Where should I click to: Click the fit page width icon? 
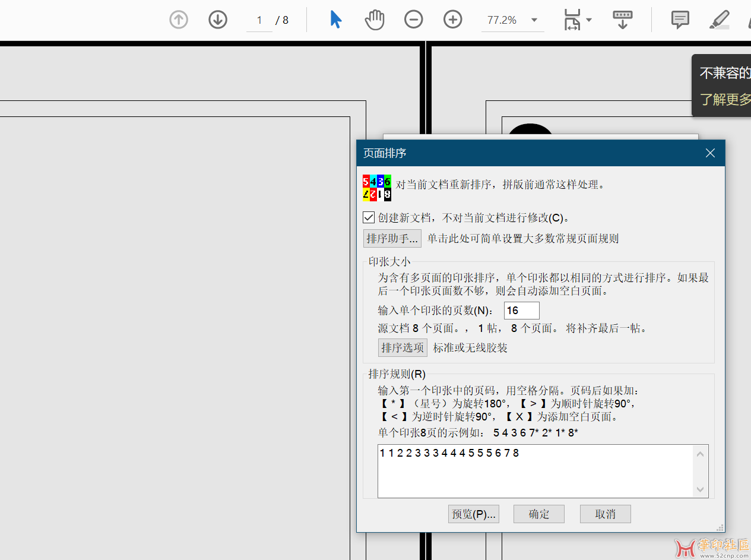[x=572, y=20]
